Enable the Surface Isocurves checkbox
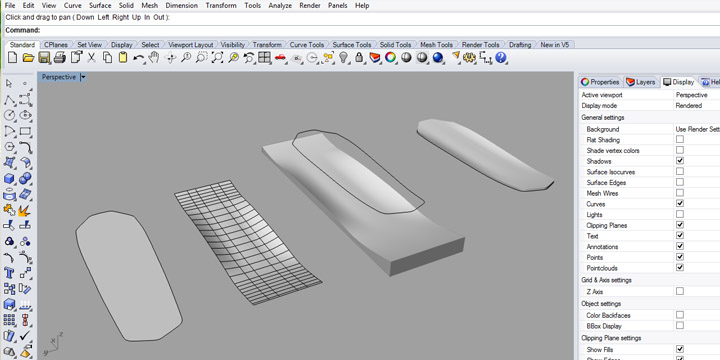Viewport: 720px width, 360px height. (x=680, y=171)
